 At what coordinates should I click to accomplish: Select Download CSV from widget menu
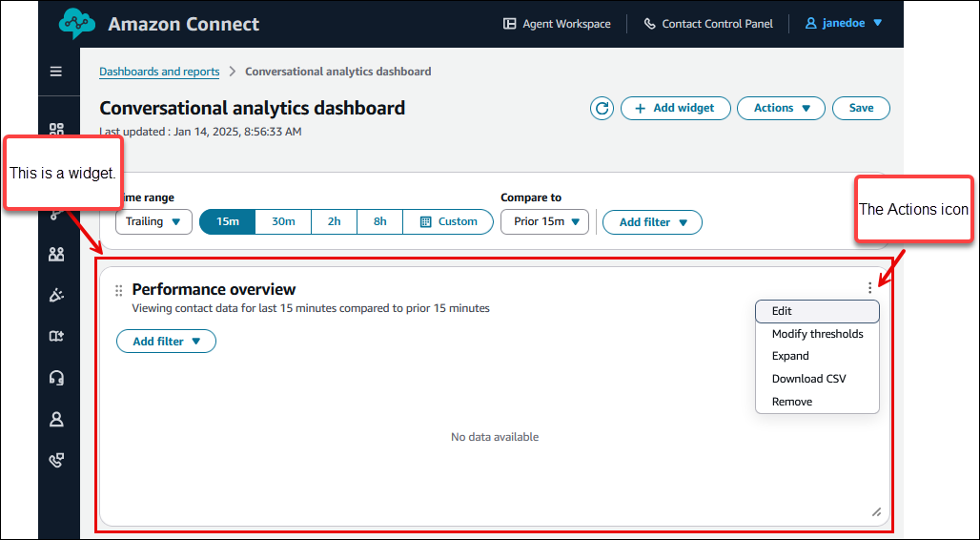click(808, 379)
